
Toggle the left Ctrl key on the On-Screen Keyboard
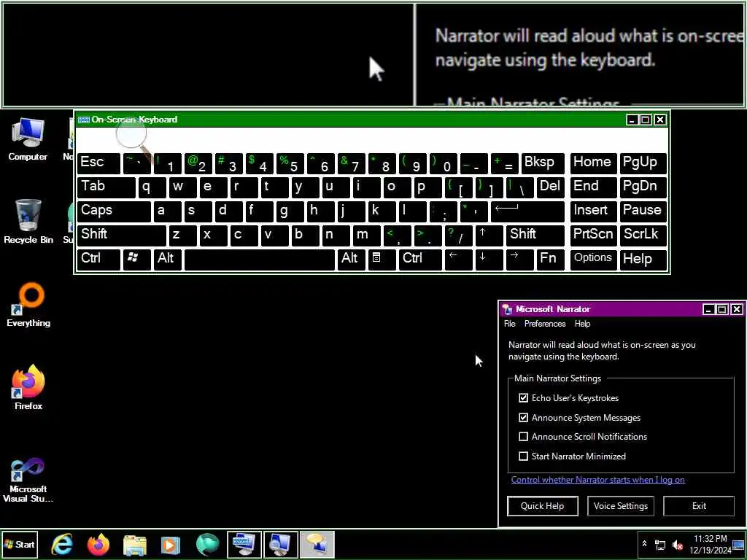(98, 260)
